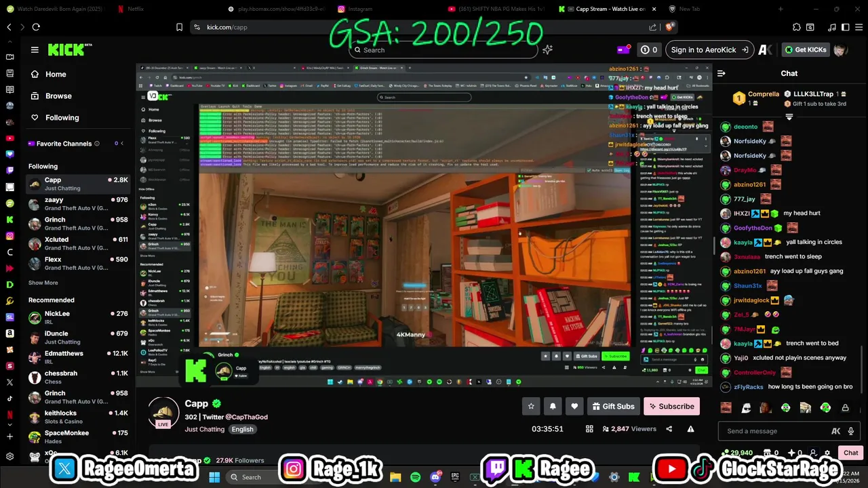The image size is (868, 488).
Task: Open the user profile avatar
Action: [840, 50]
